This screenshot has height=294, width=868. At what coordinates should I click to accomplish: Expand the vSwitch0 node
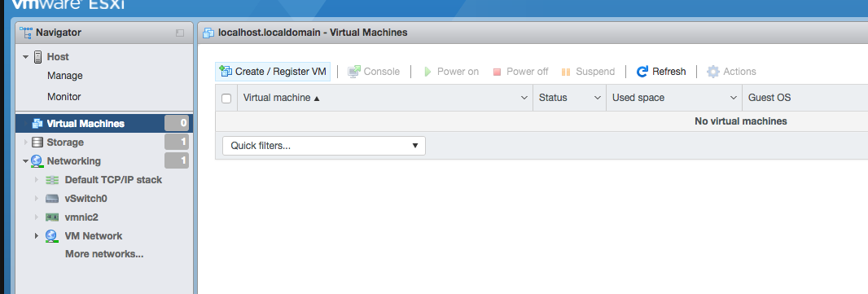37,199
